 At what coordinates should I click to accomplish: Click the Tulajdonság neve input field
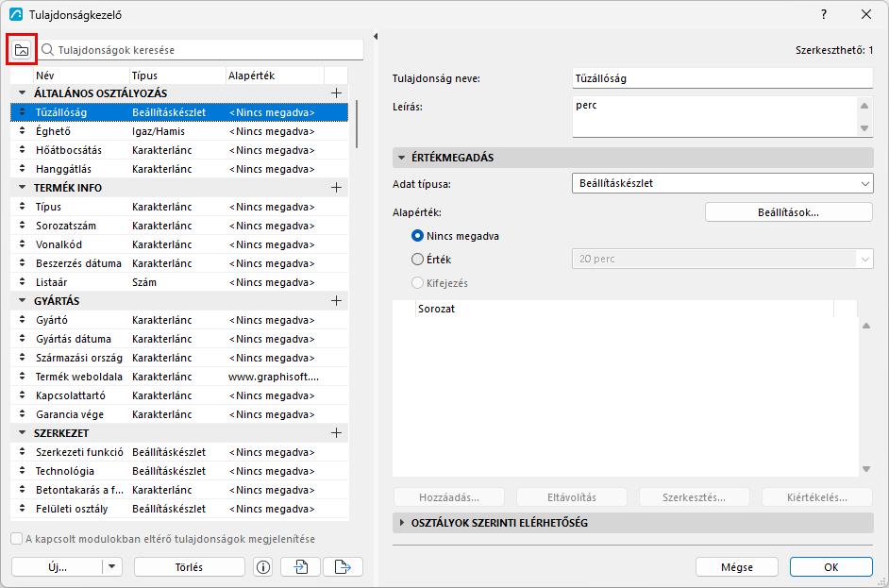tap(722, 78)
